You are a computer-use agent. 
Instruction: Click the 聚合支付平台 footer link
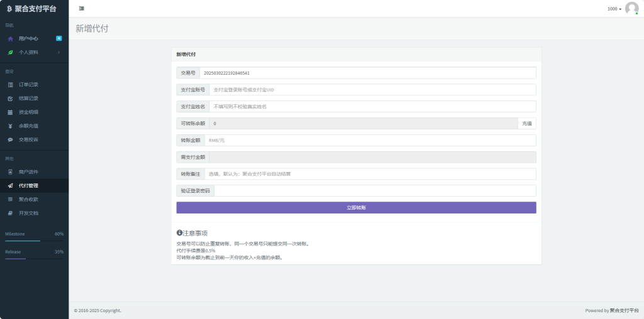point(625,310)
